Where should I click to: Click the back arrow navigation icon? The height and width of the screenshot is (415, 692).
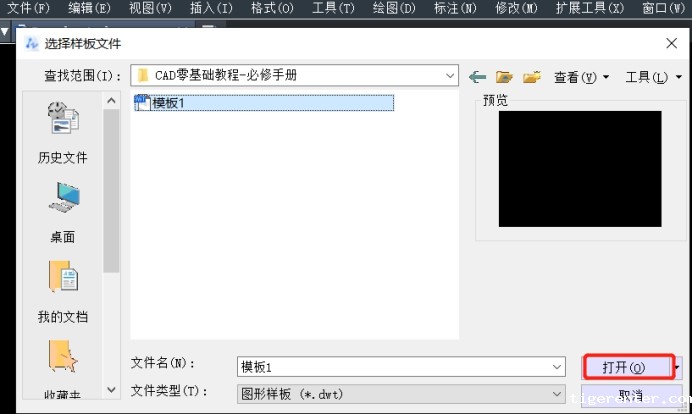(x=478, y=76)
